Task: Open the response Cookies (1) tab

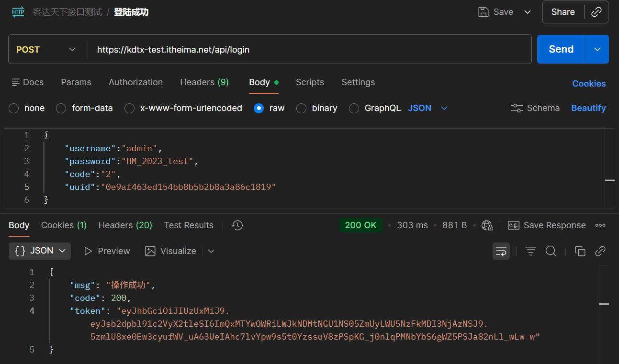Action: [64, 225]
